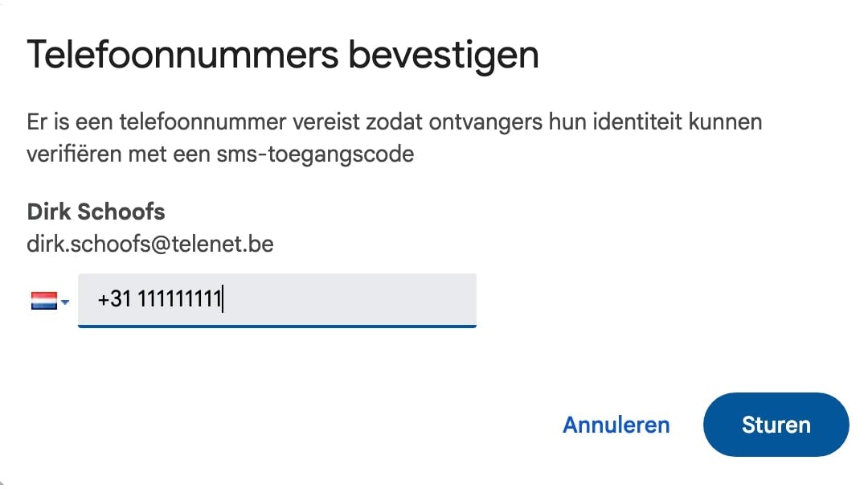This screenshot has width=868, height=489.
Task: Cancel with the Annuleren button
Action: click(616, 425)
